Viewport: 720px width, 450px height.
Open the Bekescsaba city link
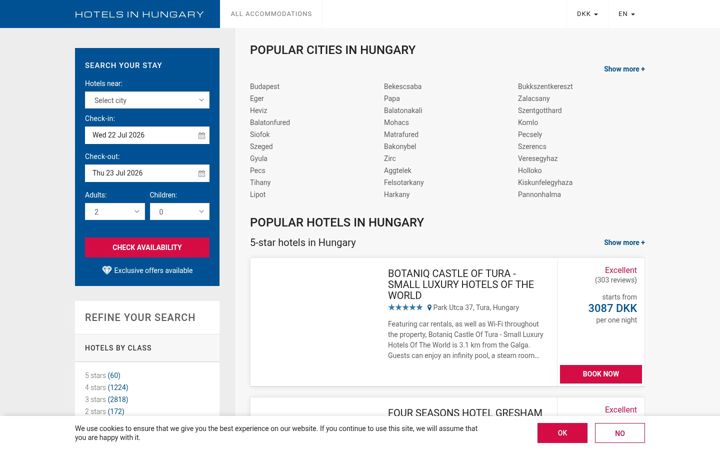(x=403, y=86)
